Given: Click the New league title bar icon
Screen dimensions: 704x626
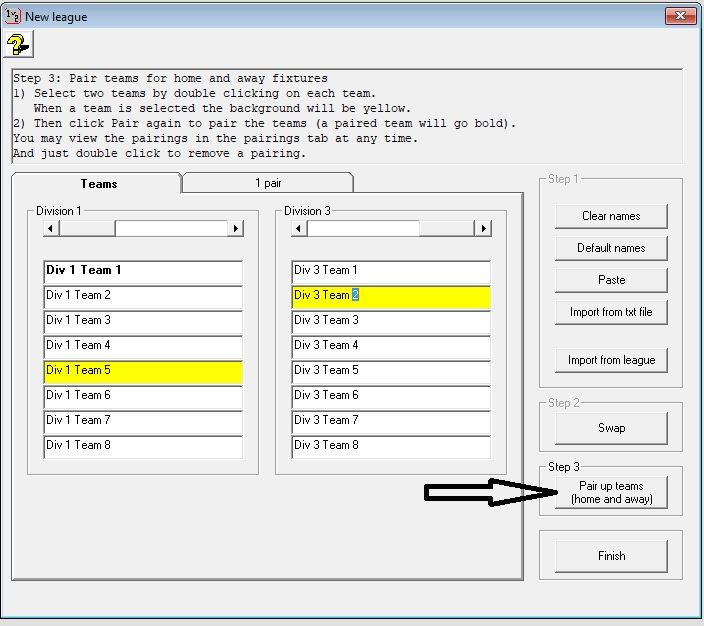Looking at the screenshot, I should click(11, 15).
